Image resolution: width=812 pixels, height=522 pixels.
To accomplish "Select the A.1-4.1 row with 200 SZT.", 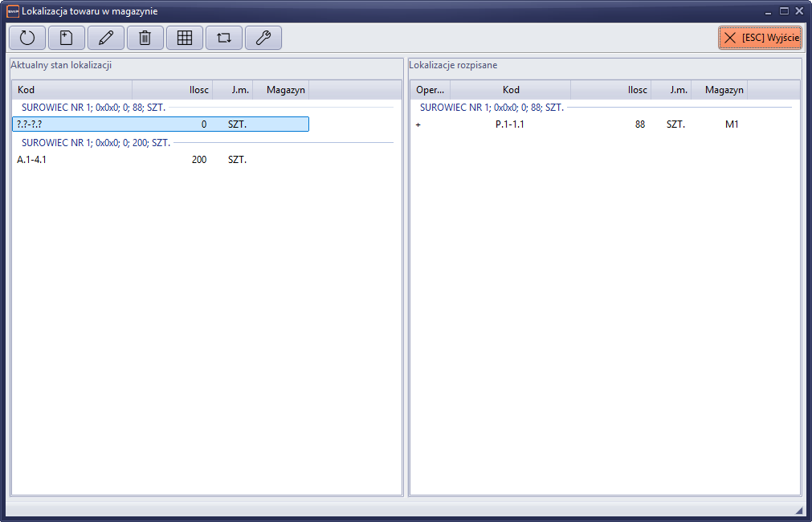I will point(161,160).
